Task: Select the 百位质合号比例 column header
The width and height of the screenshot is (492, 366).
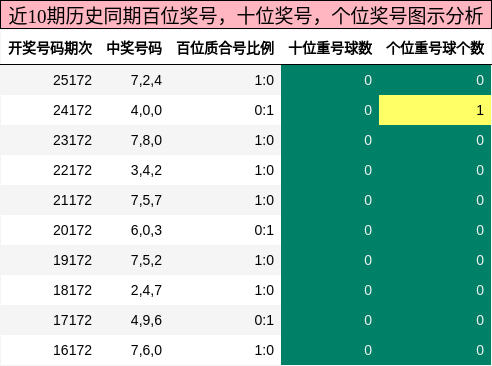Action: click(x=225, y=48)
